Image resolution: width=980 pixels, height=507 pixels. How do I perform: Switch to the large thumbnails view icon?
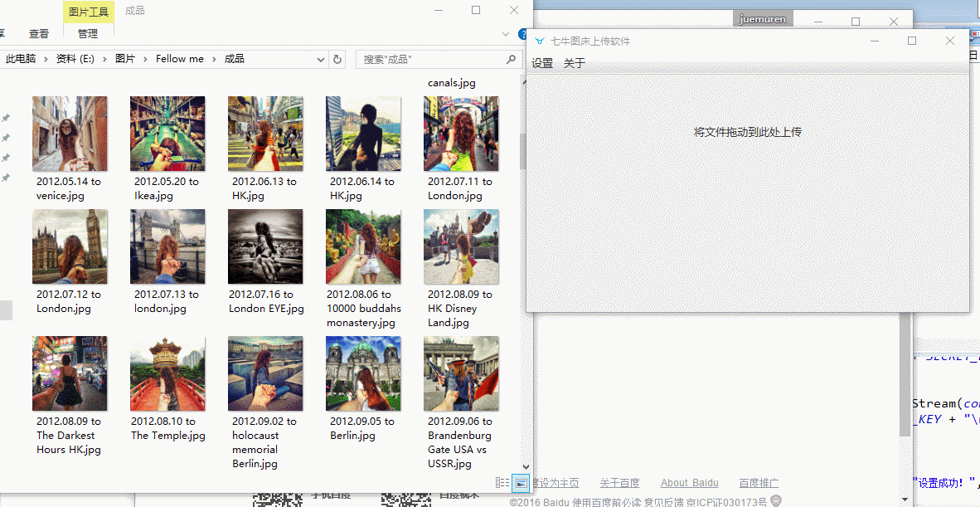tap(520, 483)
